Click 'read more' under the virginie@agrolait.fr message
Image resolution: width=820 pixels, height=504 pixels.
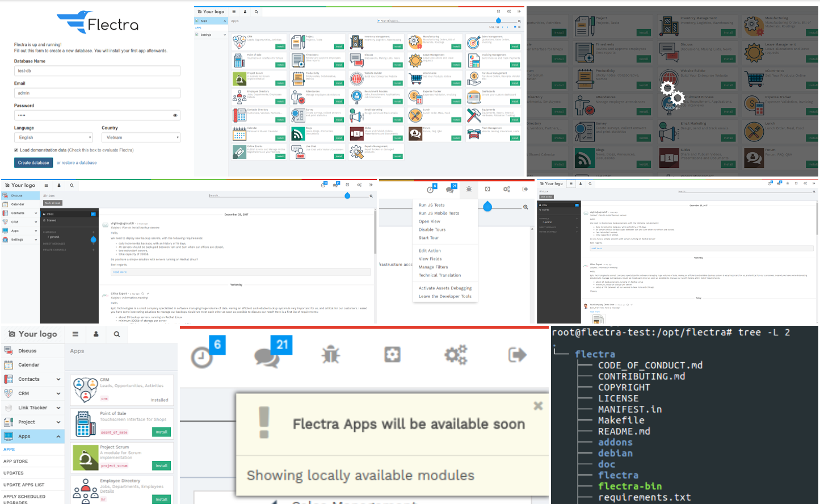click(120, 272)
